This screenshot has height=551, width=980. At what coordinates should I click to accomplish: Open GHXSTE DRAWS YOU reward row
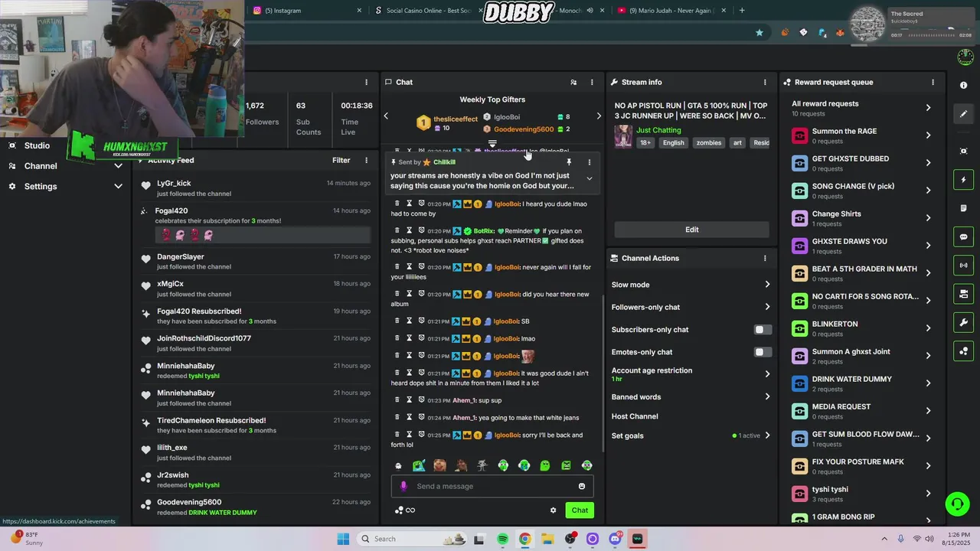click(x=861, y=246)
